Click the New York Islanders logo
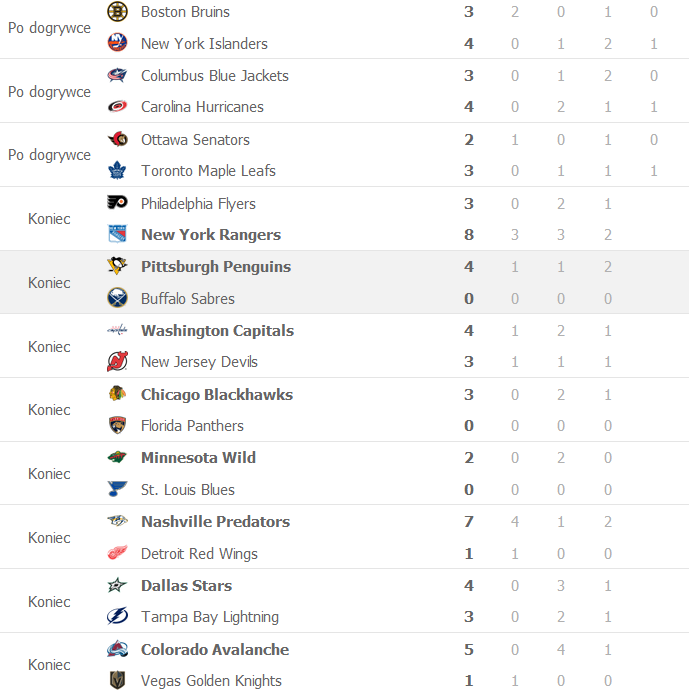689x696 pixels. pyautogui.click(x=117, y=43)
